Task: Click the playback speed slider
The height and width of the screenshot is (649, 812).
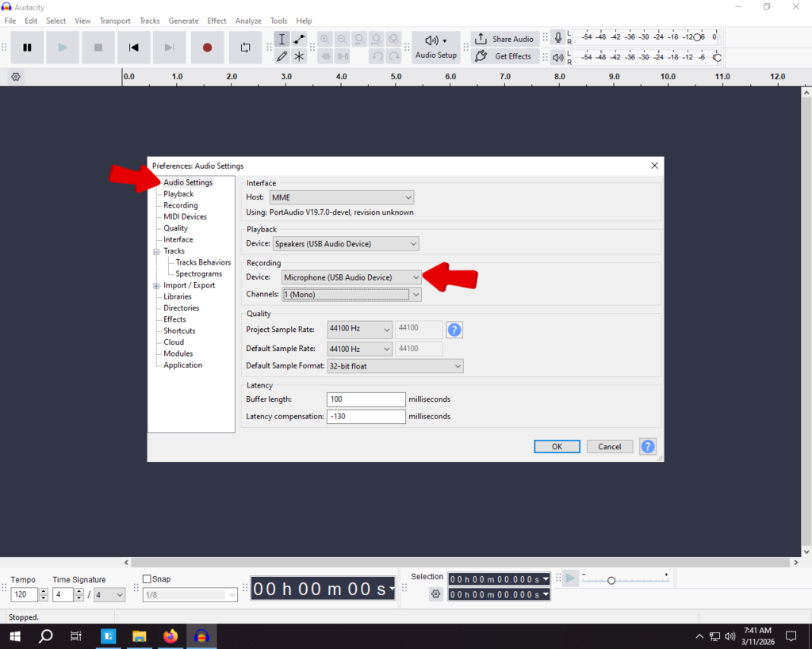Action: coord(611,581)
